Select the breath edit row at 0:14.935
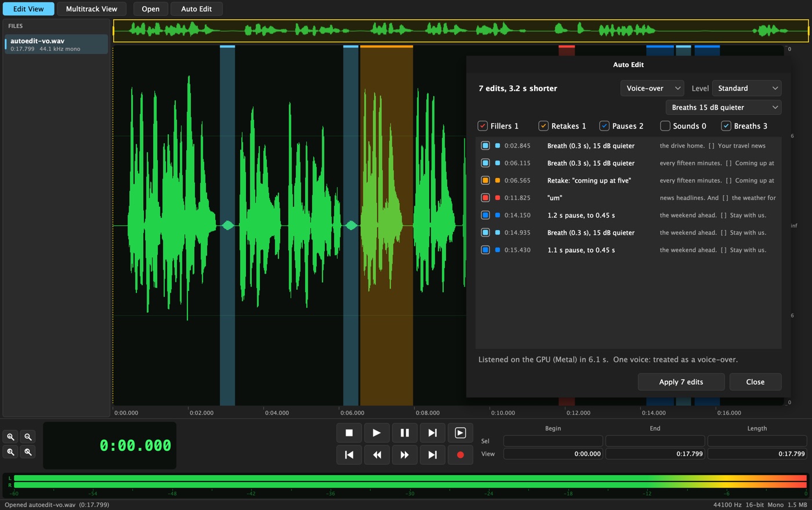 click(x=628, y=232)
